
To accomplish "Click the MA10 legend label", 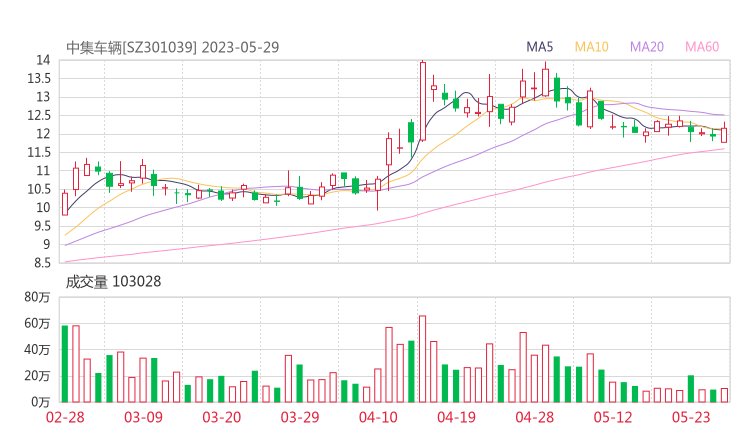I will pyautogui.click(x=591, y=47).
